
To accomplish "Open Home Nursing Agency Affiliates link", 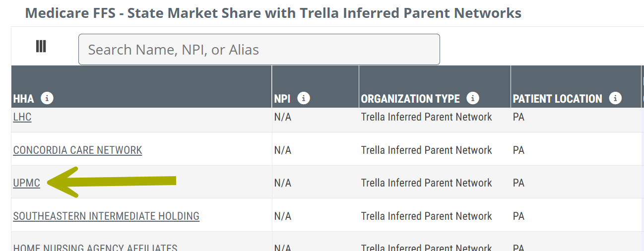I will point(95,248).
